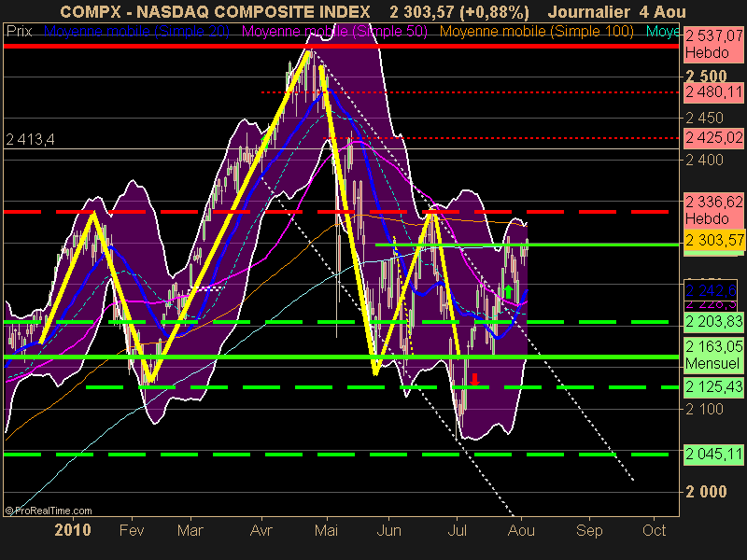The width and height of the screenshot is (747, 560).
Task: Click the yellow 2 303,57 current price tag
Action: (x=713, y=240)
